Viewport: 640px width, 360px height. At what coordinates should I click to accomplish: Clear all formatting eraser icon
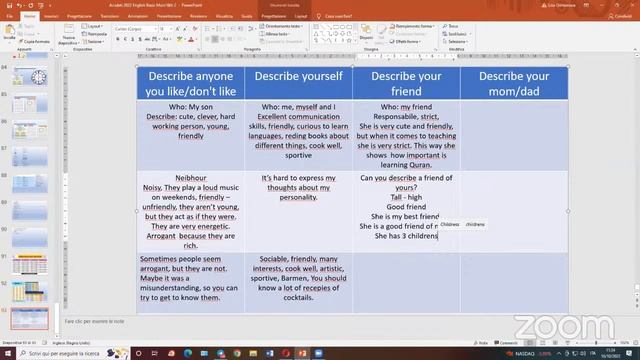click(195, 29)
